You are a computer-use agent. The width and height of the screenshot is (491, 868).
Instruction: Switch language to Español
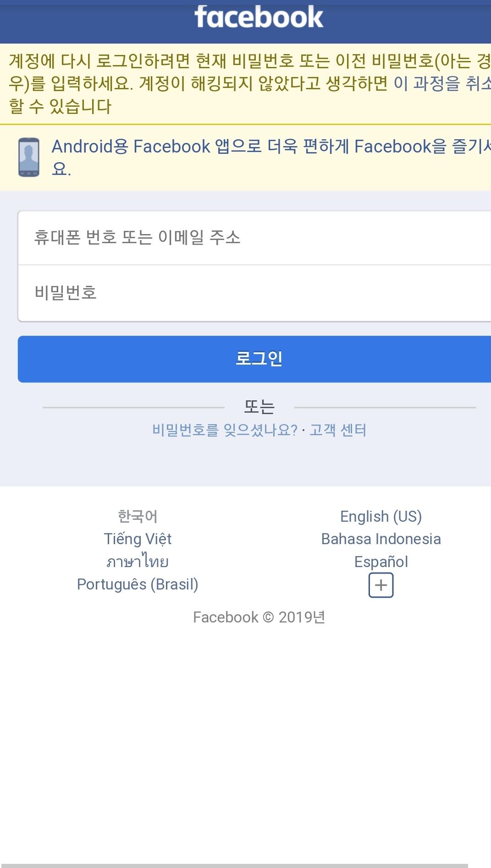click(x=381, y=562)
